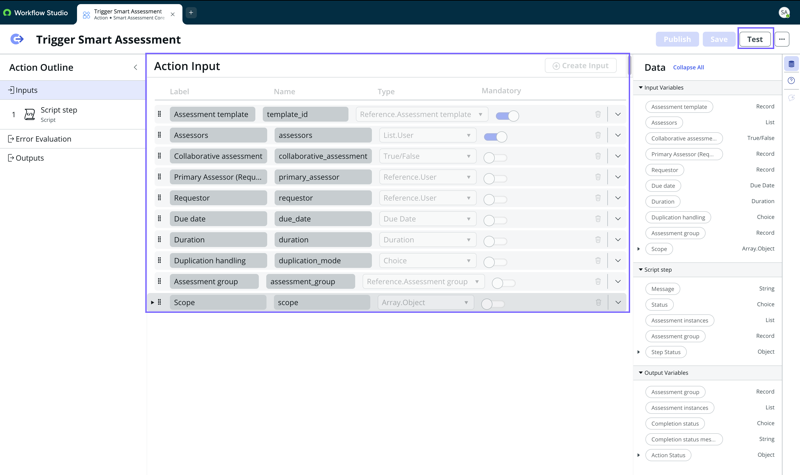
Task: Delete the Duration input row
Action: point(598,240)
